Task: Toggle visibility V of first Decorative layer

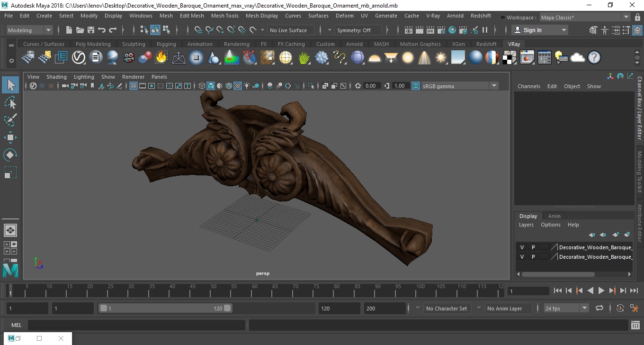Action: (x=522, y=247)
